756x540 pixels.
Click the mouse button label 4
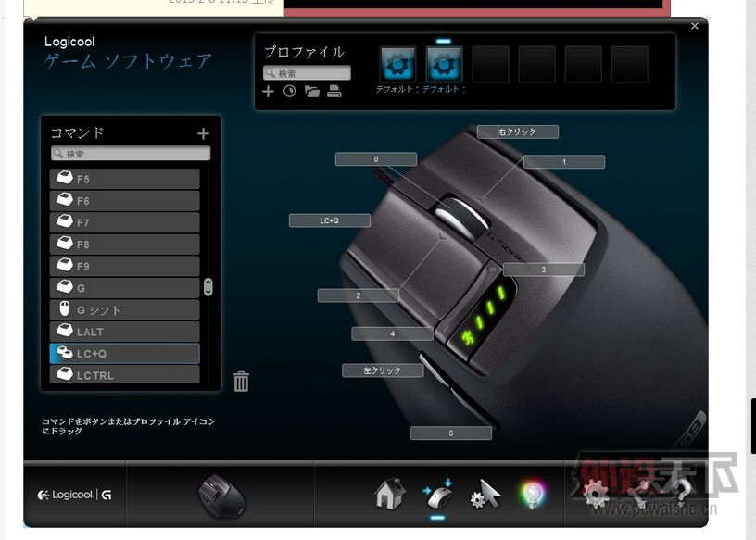pyautogui.click(x=393, y=333)
